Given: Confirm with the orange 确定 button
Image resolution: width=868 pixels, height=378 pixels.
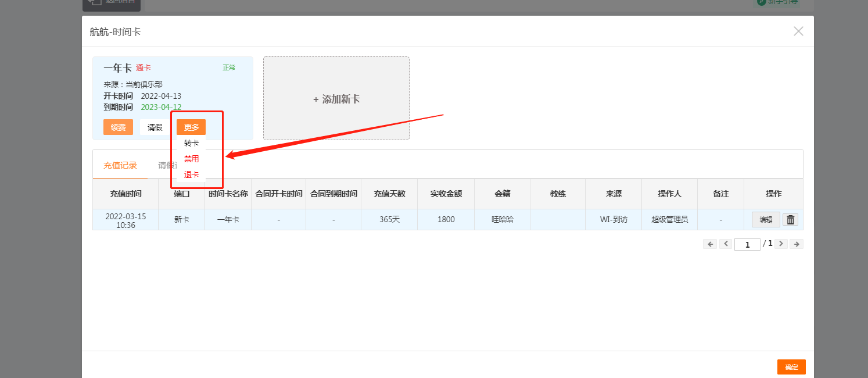Looking at the screenshot, I should pos(791,367).
